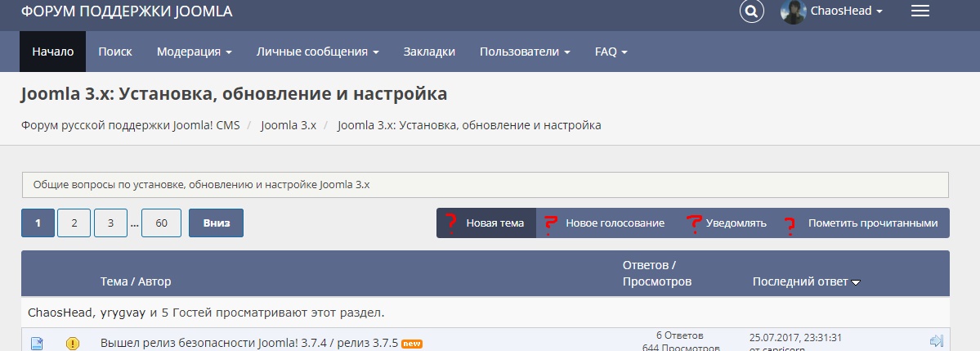Click the Вниз button
Viewport: 980px width, 351px height.
point(217,223)
